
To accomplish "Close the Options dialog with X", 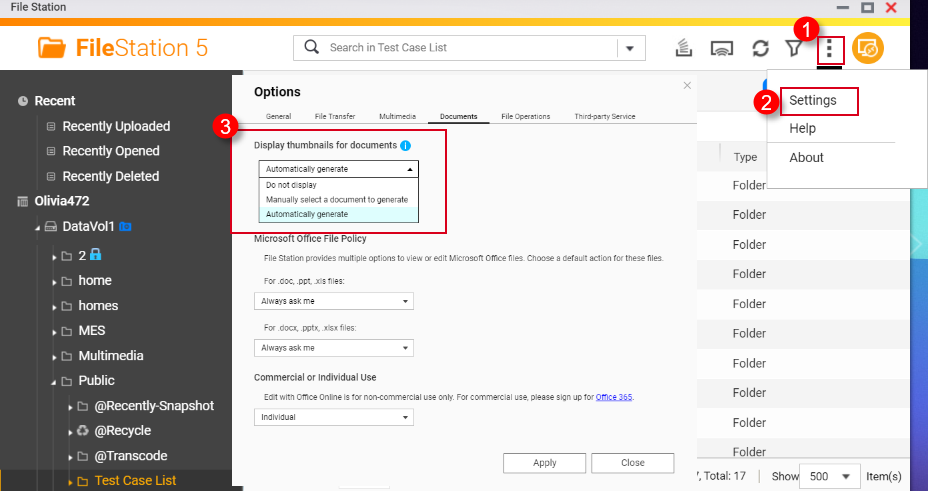I will [x=687, y=86].
